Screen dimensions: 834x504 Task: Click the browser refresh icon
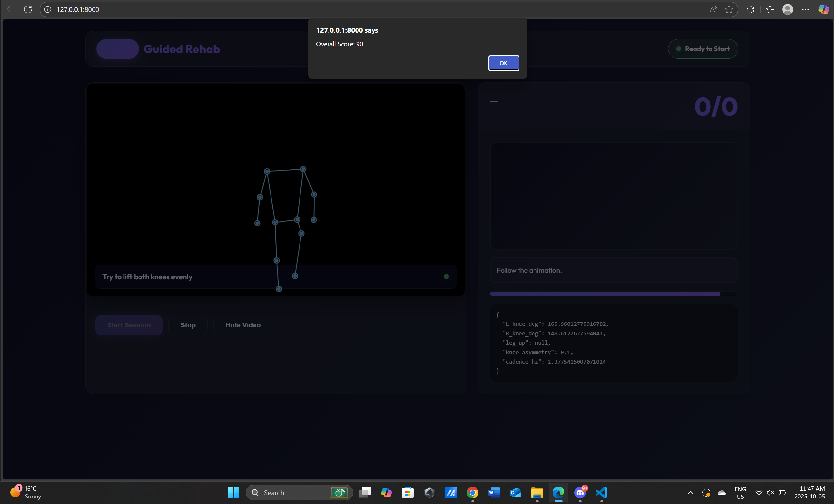coord(28,9)
